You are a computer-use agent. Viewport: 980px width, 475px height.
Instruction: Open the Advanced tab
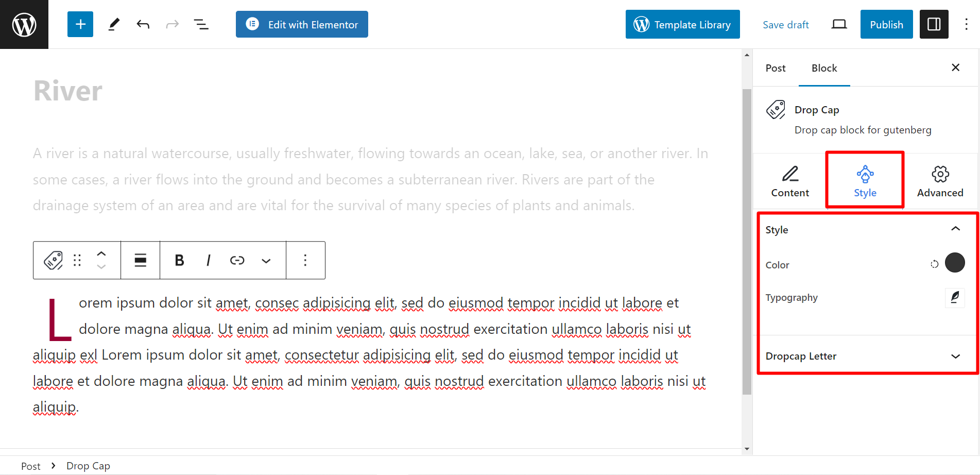click(x=940, y=181)
